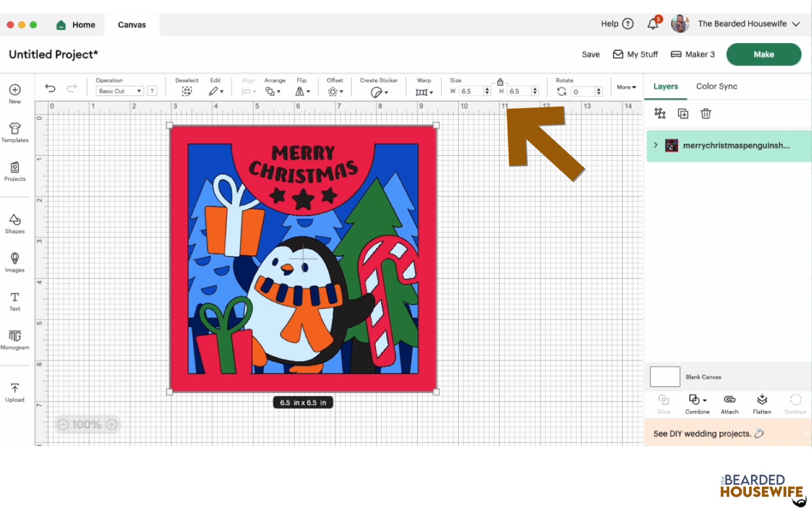Open the Warp dropdown
The width and height of the screenshot is (812, 516).
pos(424,92)
